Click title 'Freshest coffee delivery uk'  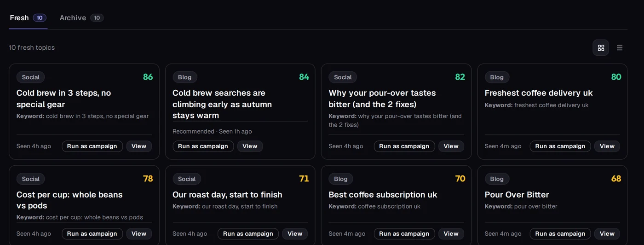pos(539,93)
